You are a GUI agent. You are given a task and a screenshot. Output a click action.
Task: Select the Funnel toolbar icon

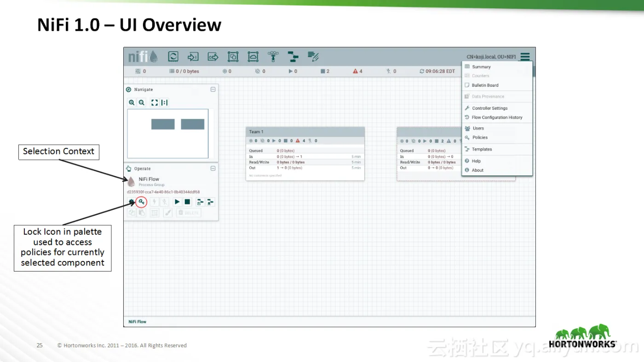point(273,57)
